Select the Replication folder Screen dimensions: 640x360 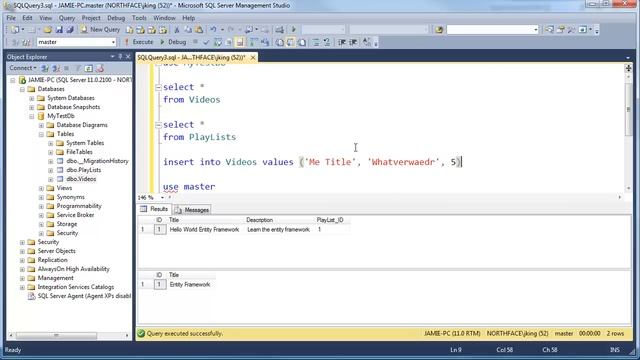point(53,260)
